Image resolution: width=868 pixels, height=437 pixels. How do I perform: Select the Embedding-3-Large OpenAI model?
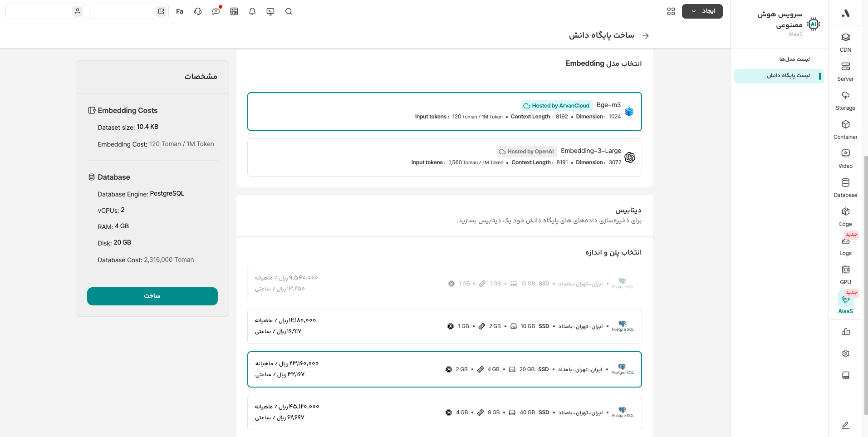point(444,157)
